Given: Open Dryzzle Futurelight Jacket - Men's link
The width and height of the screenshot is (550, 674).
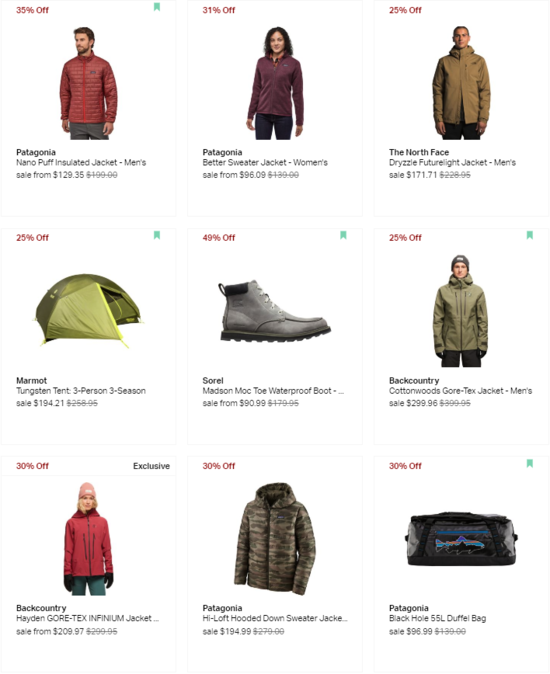Looking at the screenshot, I should pos(452,162).
